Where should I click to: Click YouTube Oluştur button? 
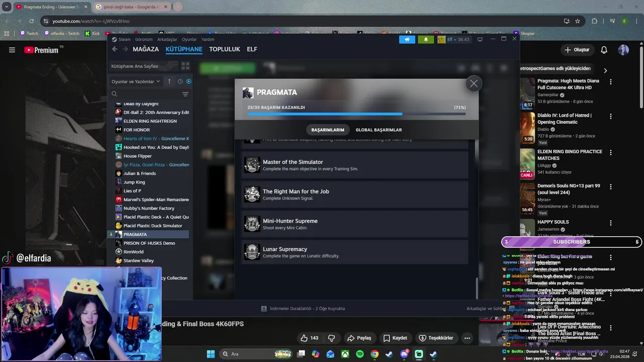(x=577, y=50)
